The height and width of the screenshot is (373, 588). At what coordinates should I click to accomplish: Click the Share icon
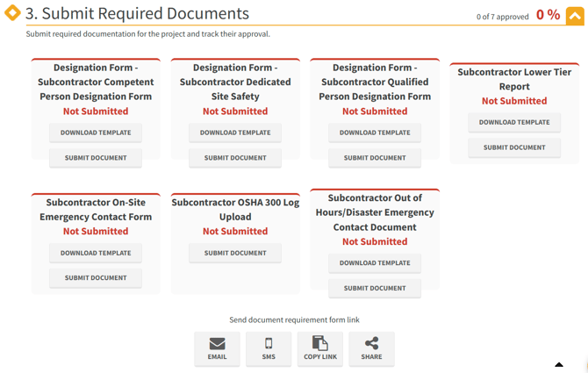[371, 344]
